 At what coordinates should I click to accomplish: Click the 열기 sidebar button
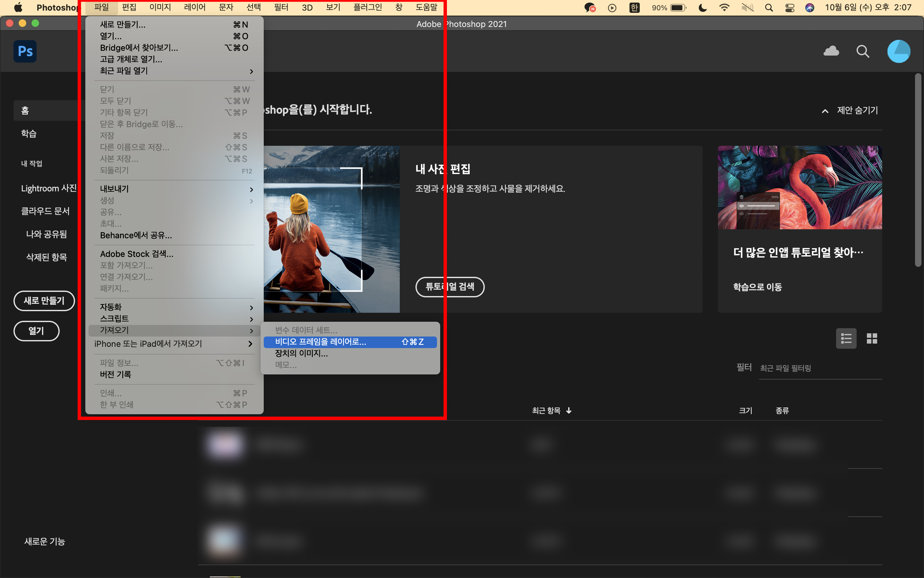click(x=36, y=331)
